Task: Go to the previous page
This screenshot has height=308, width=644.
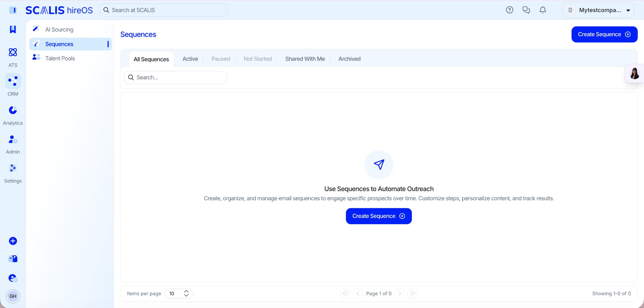Action: [358, 293]
